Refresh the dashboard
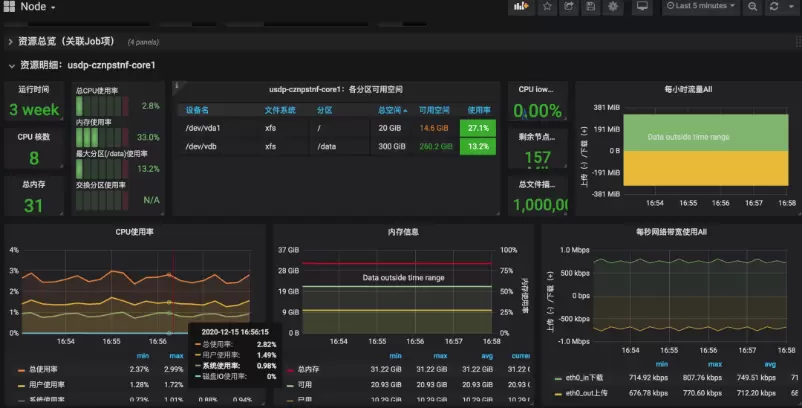The height and width of the screenshot is (408, 802). point(774,7)
